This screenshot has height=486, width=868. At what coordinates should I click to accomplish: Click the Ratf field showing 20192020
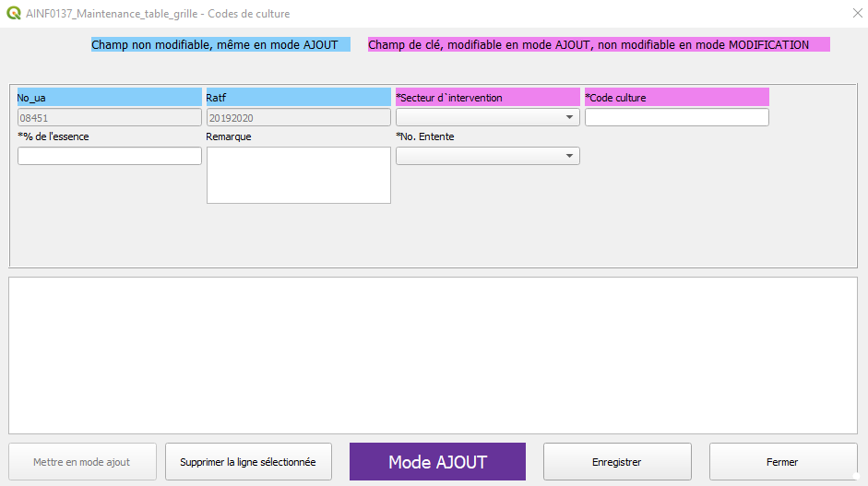coord(299,117)
